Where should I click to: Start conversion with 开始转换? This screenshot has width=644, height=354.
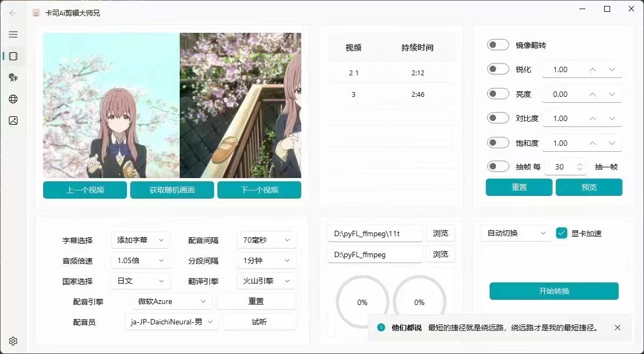(554, 291)
